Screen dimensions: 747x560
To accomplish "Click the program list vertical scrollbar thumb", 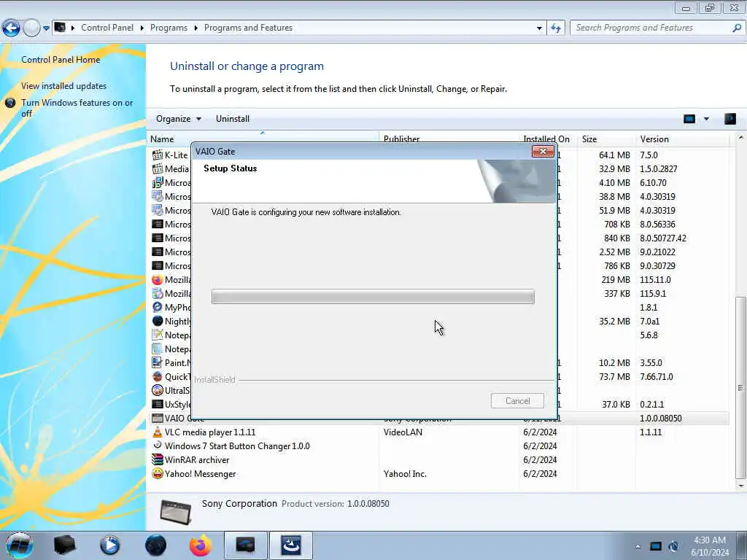I will click(740, 387).
